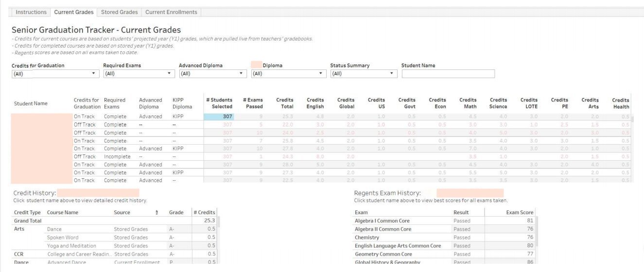644x272 pixels.
Task: Click Credits Total 27.8 in student table
Action: [x=288, y=149]
